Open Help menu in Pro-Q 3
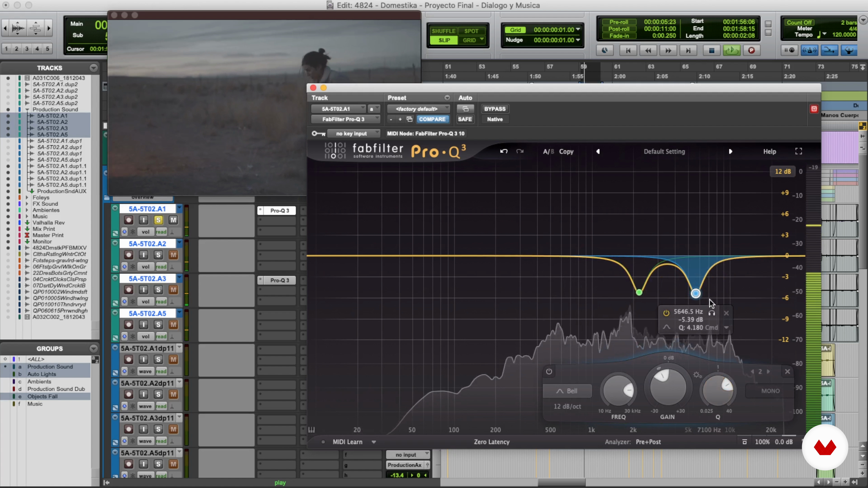 769,152
